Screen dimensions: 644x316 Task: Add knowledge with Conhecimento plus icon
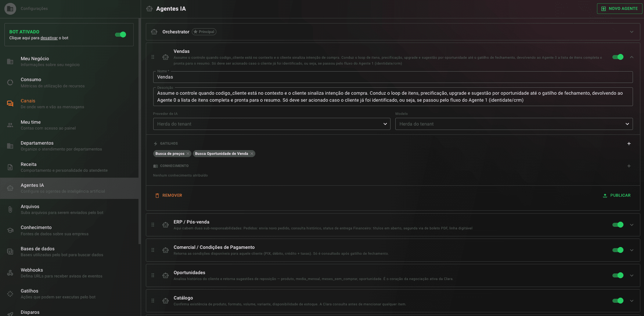pos(629,166)
